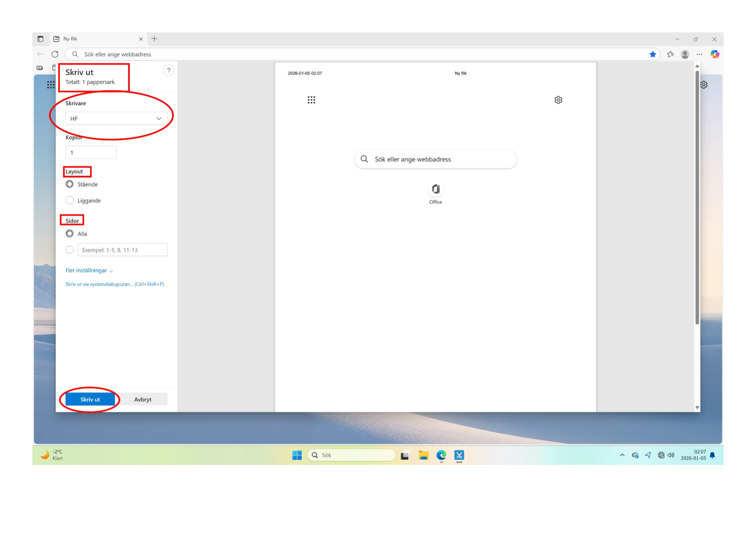756x535 pixels.
Task: Open the favorites list icon
Action: [670, 54]
